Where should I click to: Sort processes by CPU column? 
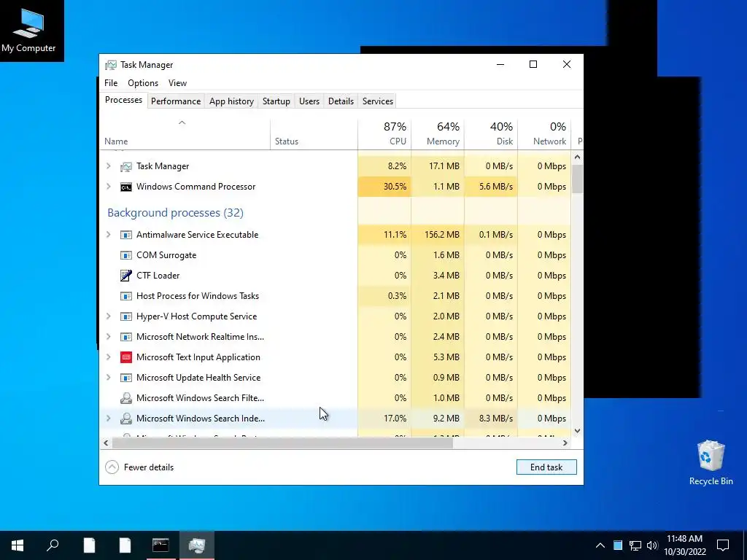coord(384,134)
